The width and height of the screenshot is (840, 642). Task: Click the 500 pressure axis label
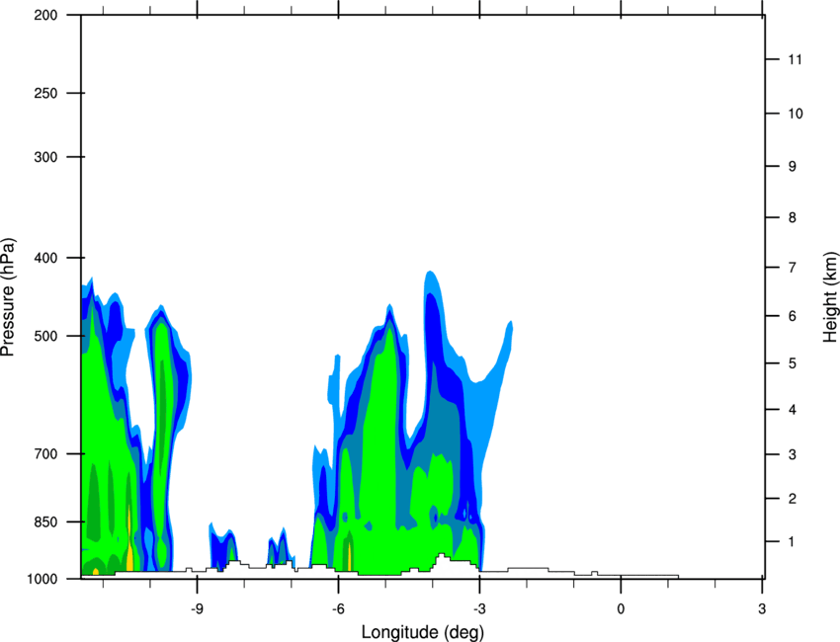[45, 336]
